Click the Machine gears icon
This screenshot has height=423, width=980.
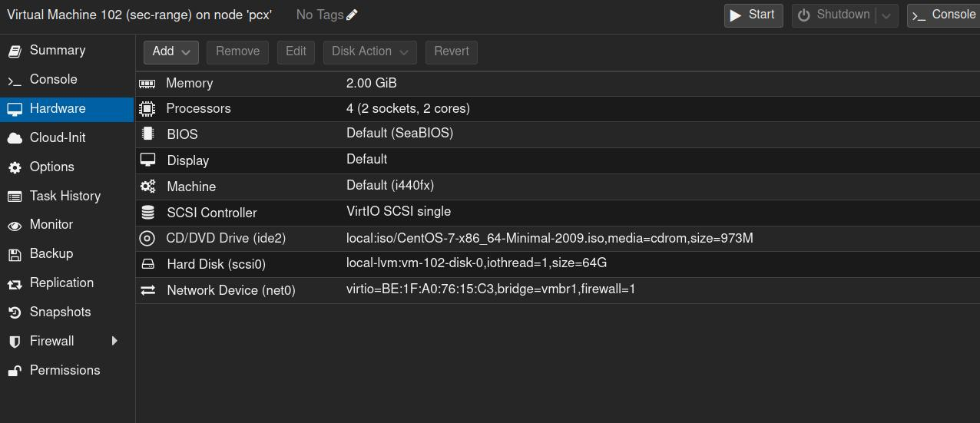coord(147,187)
